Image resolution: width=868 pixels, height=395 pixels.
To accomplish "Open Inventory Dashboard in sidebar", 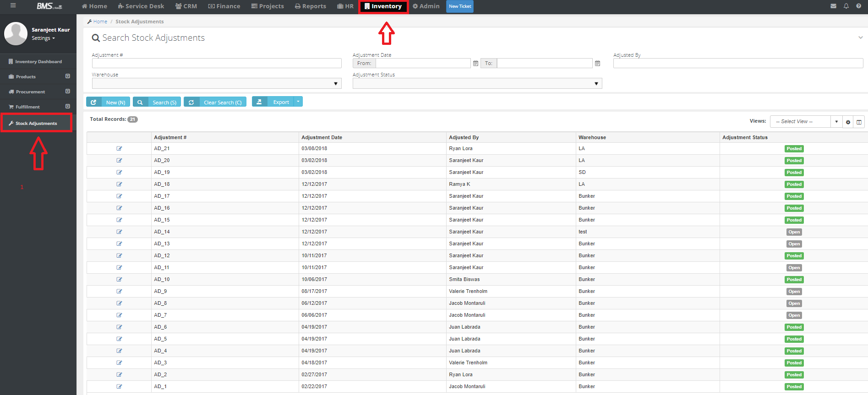I will click(x=38, y=61).
